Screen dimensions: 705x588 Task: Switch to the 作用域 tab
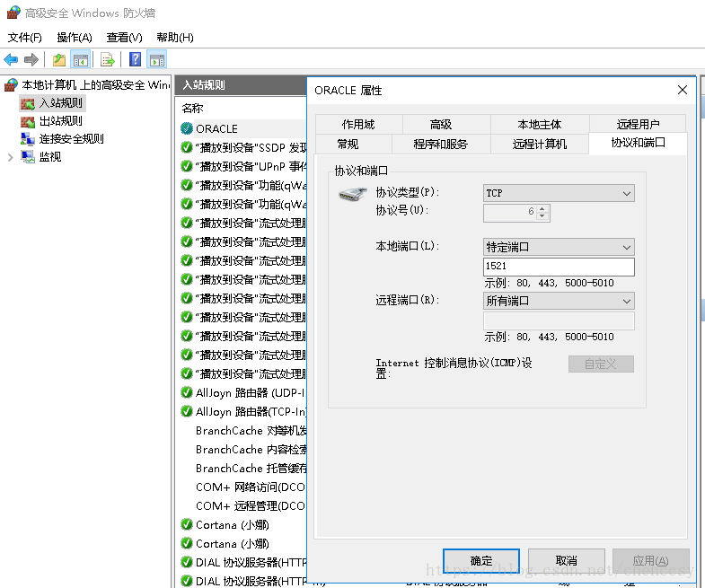(x=357, y=125)
